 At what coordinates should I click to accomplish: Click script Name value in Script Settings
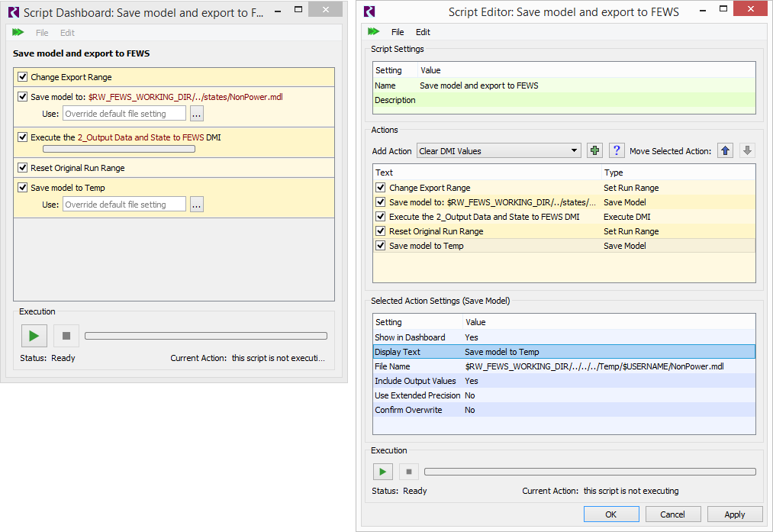tap(478, 85)
